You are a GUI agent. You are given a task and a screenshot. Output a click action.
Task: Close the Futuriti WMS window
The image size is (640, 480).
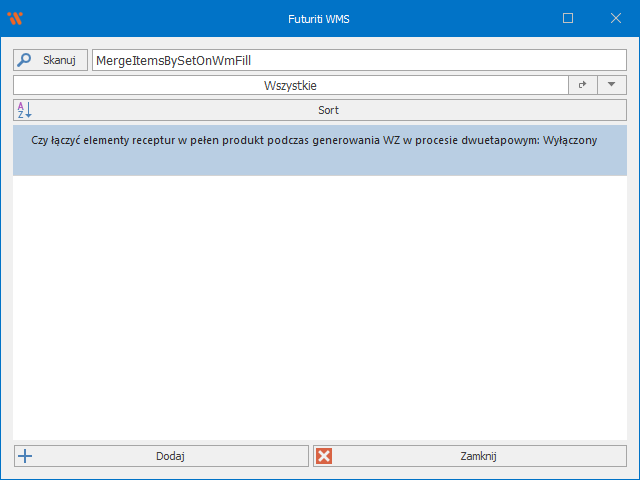coord(614,18)
